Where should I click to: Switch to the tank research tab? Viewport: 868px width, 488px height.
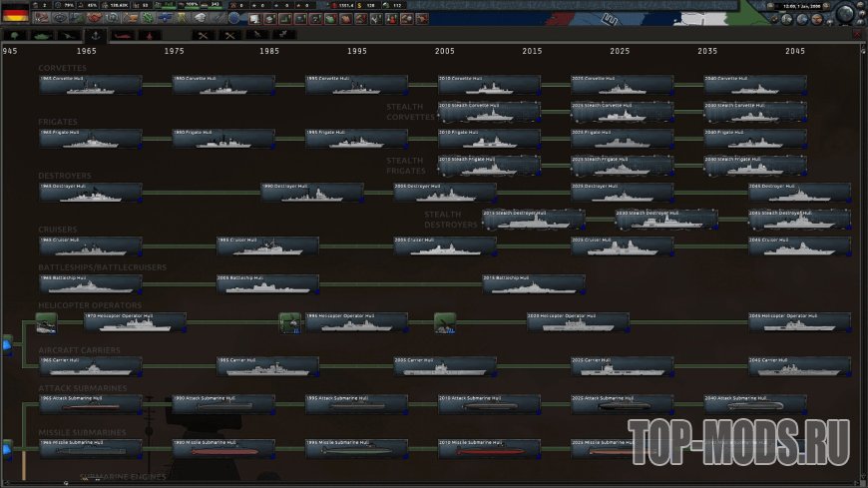[x=42, y=35]
